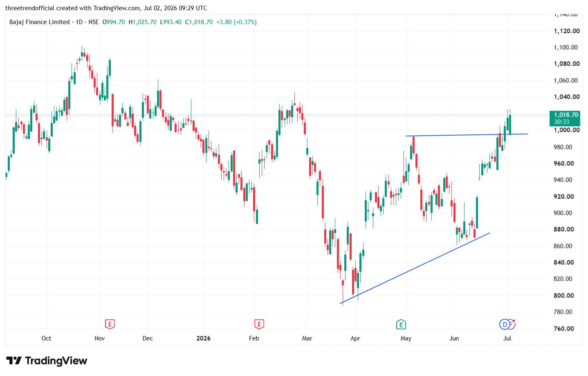Click the 2026 year label on time axis
Image resolution: width=588 pixels, height=376 pixels.
click(203, 338)
